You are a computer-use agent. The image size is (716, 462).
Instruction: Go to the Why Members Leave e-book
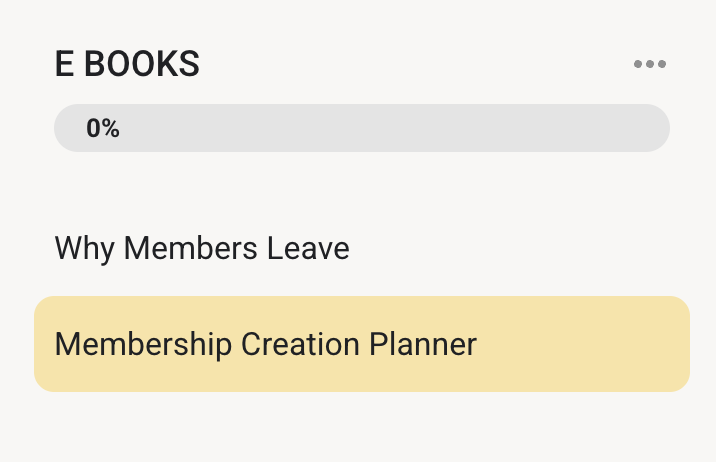click(x=202, y=248)
